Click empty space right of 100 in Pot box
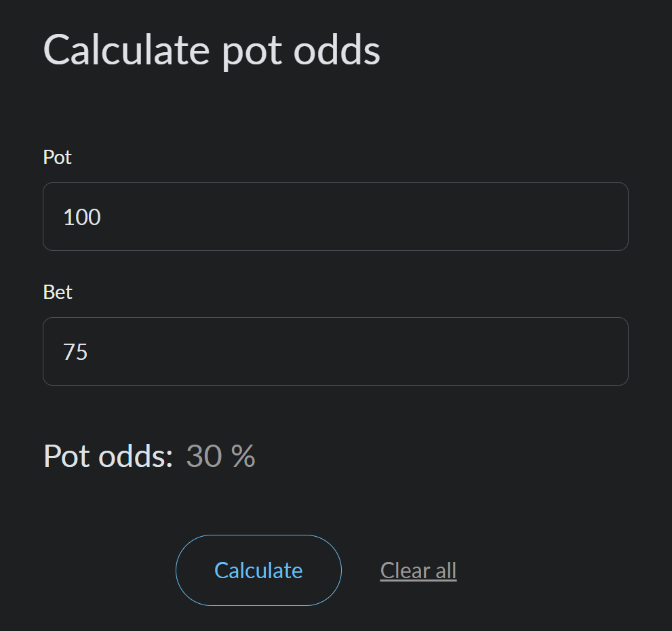This screenshot has height=631, width=672. coord(407,217)
